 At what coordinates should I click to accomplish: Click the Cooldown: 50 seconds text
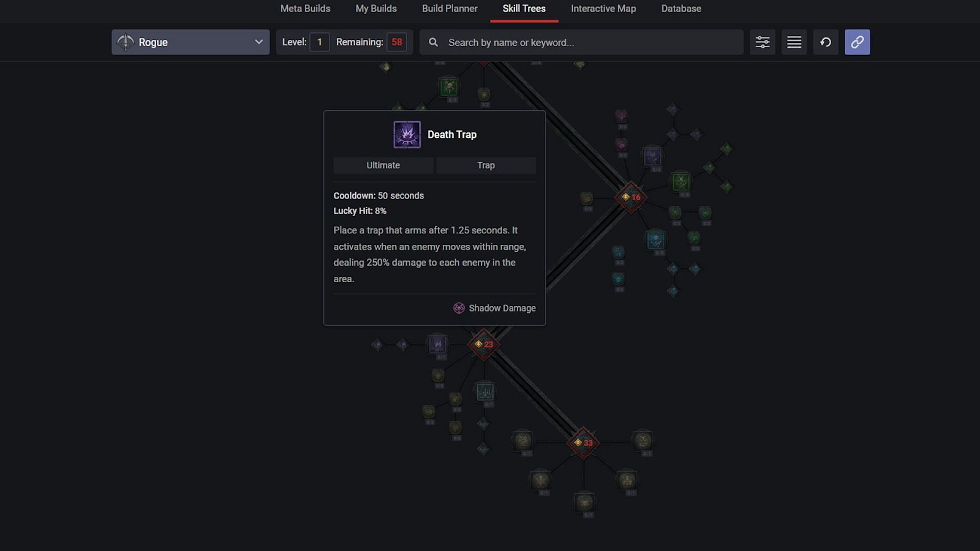(379, 196)
